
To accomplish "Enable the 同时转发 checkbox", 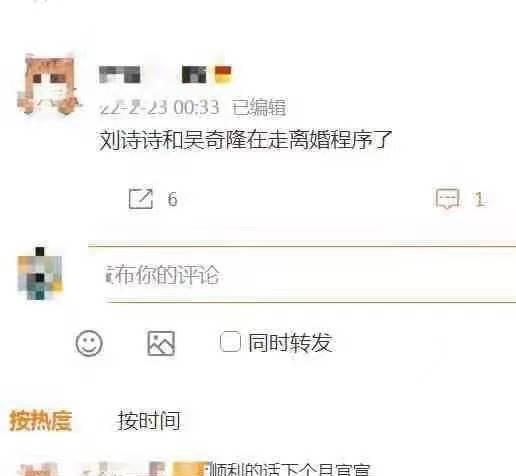I will click(x=230, y=342).
